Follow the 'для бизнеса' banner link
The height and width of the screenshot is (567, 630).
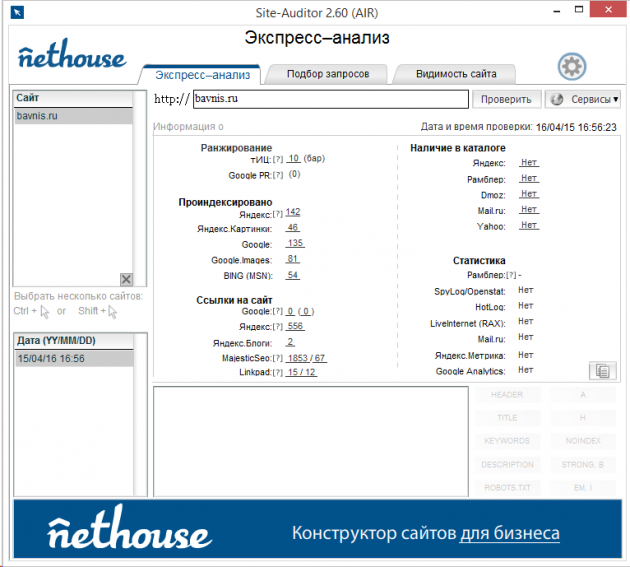pyautogui.click(x=510, y=533)
